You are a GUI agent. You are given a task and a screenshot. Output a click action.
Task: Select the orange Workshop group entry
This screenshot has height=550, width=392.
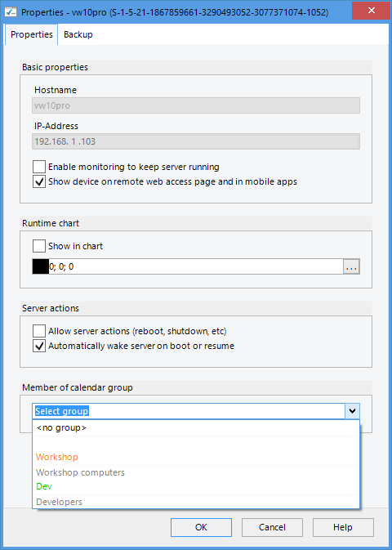196,457
